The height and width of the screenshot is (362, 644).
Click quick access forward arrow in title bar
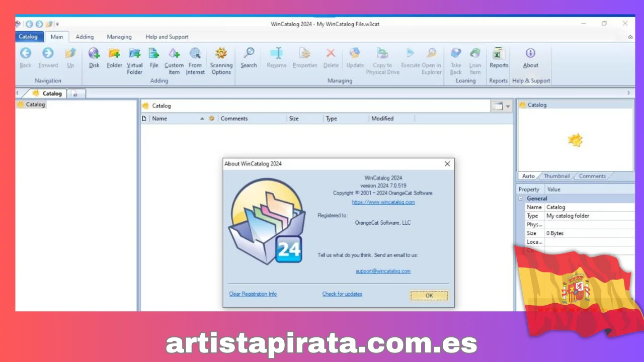[x=39, y=24]
